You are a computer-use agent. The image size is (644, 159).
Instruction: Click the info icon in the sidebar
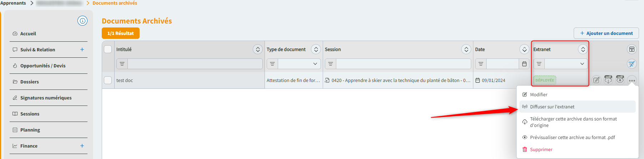(x=82, y=21)
